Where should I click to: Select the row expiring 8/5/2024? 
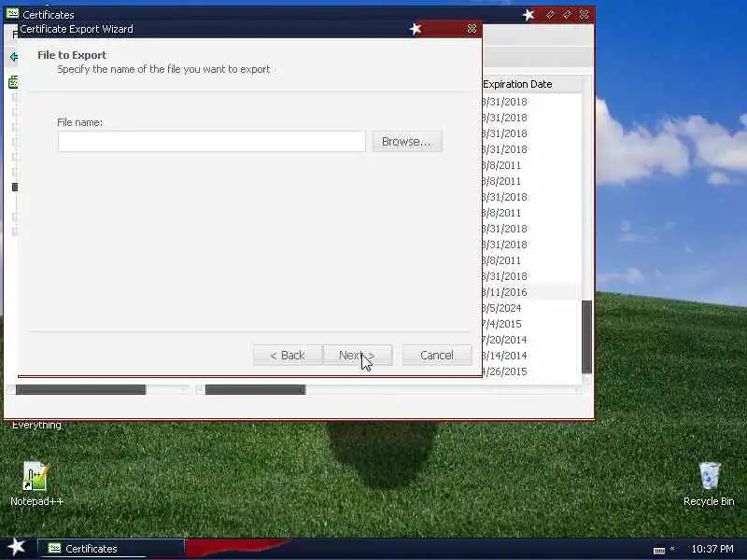[x=529, y=308]
